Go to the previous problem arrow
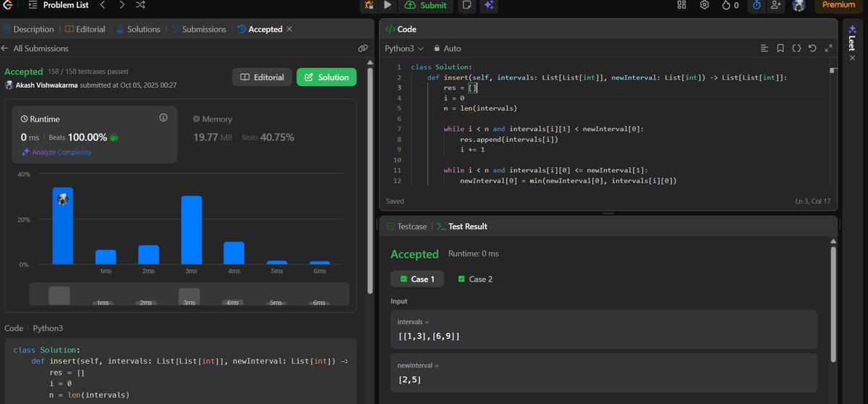Image resolution: width=868 pixels, height=404 pixels. (102, 5)
